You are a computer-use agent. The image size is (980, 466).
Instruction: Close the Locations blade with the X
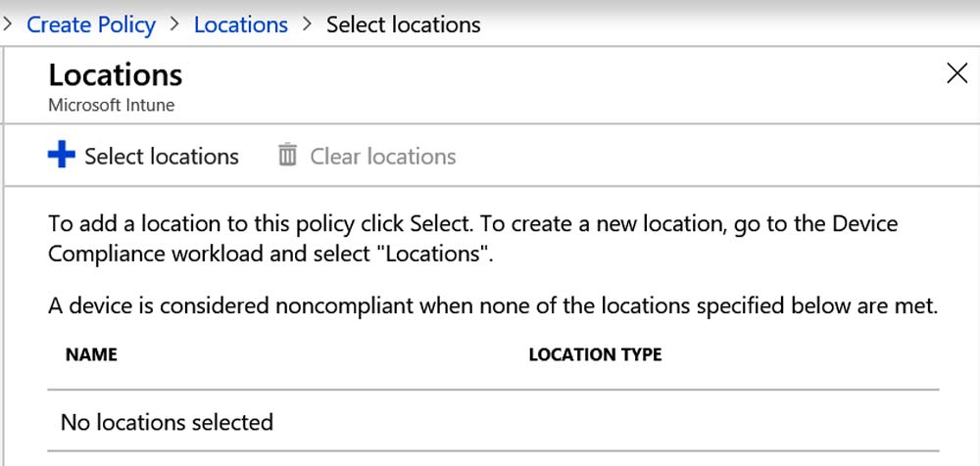956,73
